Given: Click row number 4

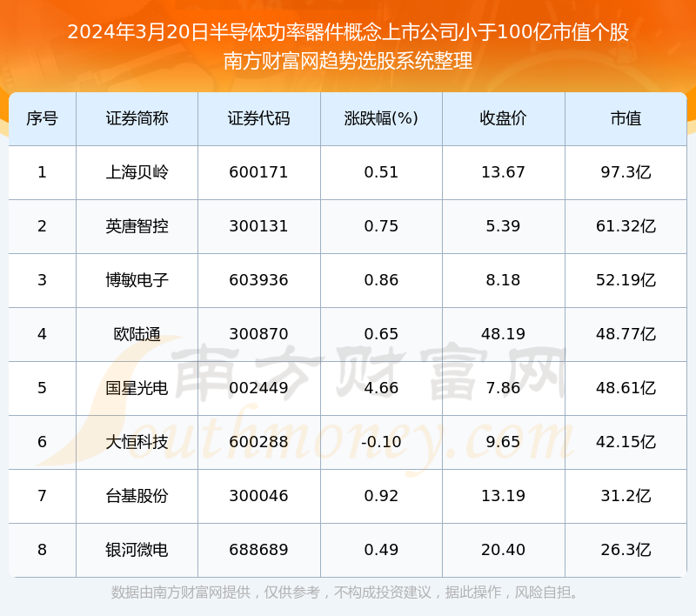Looking at the screenshot, I should click(x=42, y=334).
